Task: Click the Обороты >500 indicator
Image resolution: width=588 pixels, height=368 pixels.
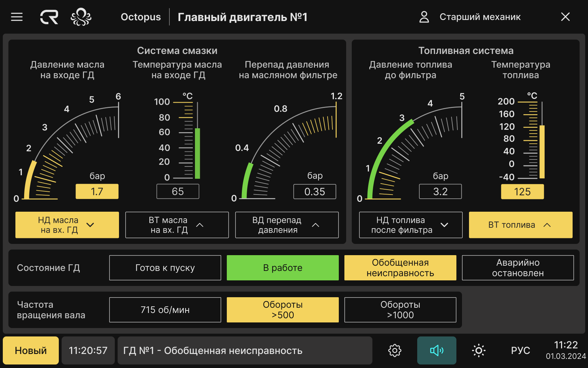Action: pos(283,310)
